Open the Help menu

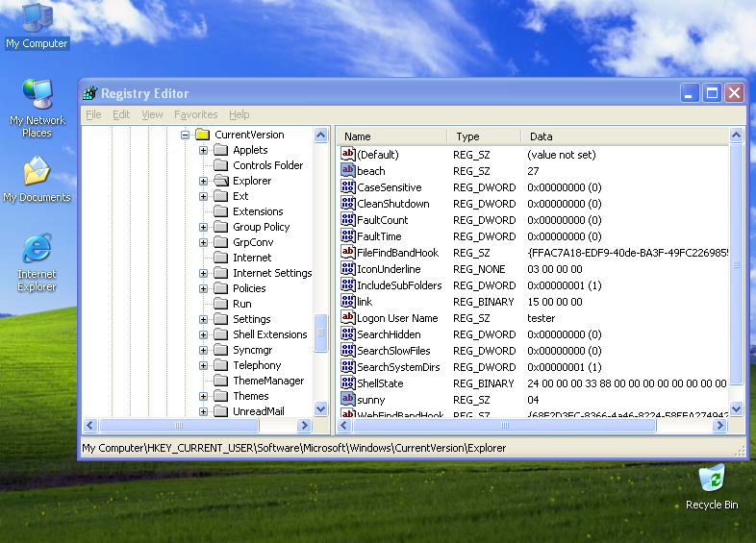239,114
